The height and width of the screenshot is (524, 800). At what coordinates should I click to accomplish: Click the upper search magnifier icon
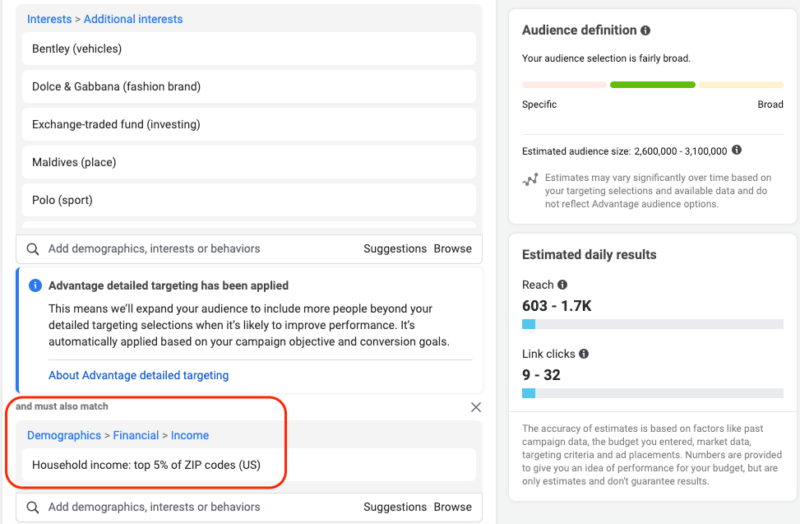[33, 249]
